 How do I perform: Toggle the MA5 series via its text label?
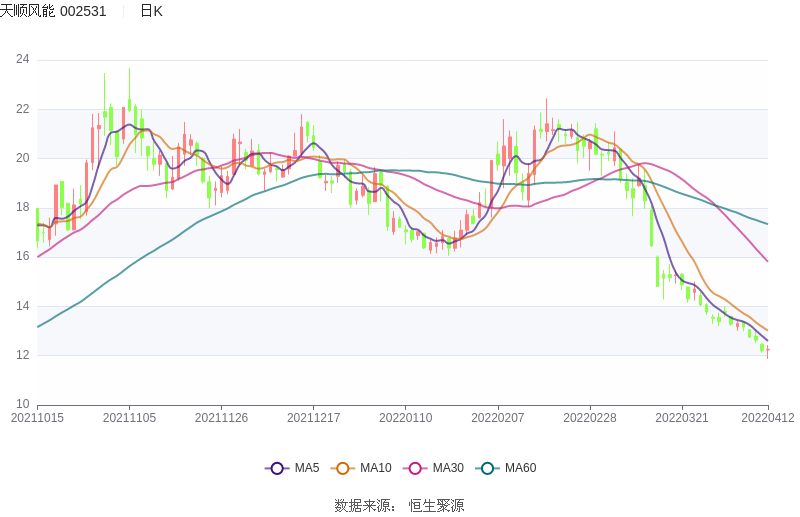click(306, 468)
